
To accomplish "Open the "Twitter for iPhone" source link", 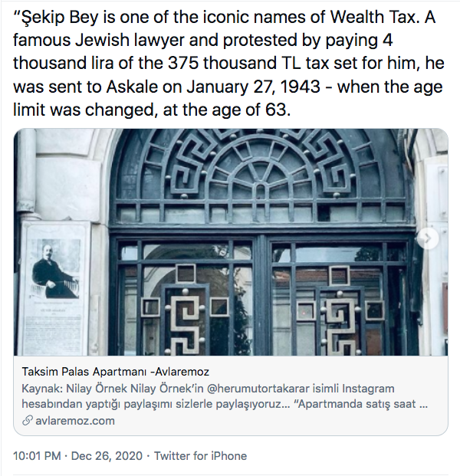I will pos(200,455).
